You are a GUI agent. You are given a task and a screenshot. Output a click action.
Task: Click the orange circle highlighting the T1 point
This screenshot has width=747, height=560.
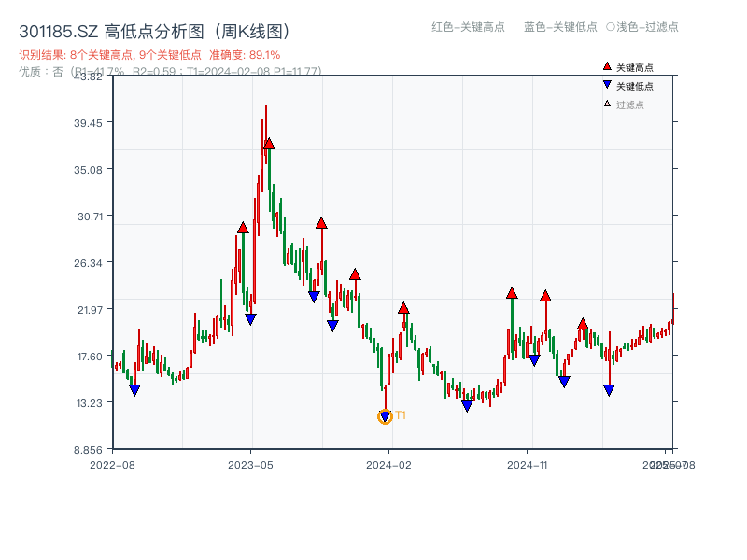pos(385,416)
